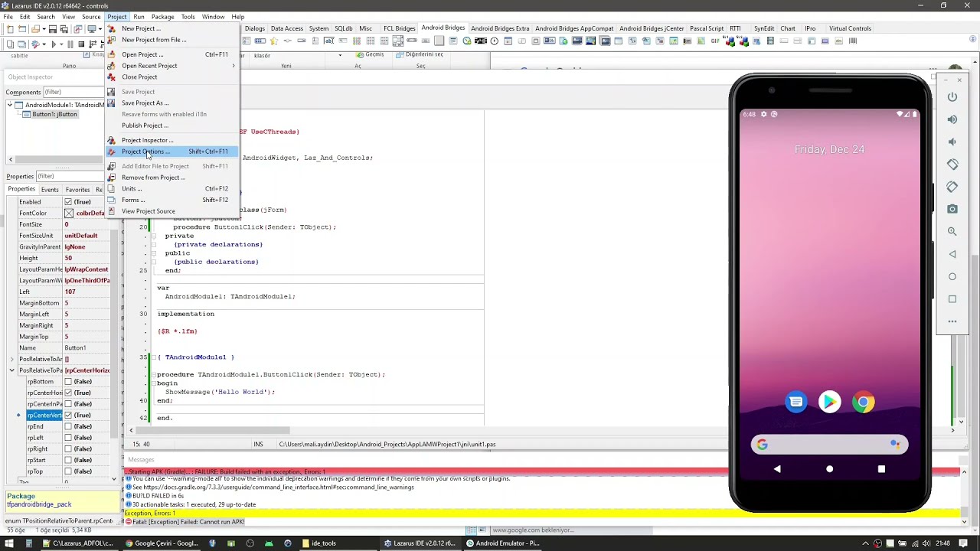Switch to Android Emulator in the taskbar
980x551 pixels.
[x=503, y=543]
